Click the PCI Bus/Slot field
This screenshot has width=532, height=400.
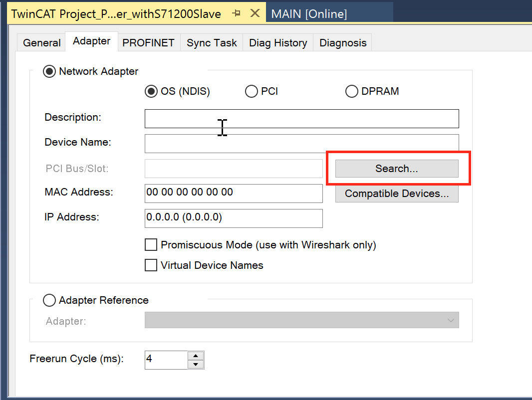[x=234, y=169]
